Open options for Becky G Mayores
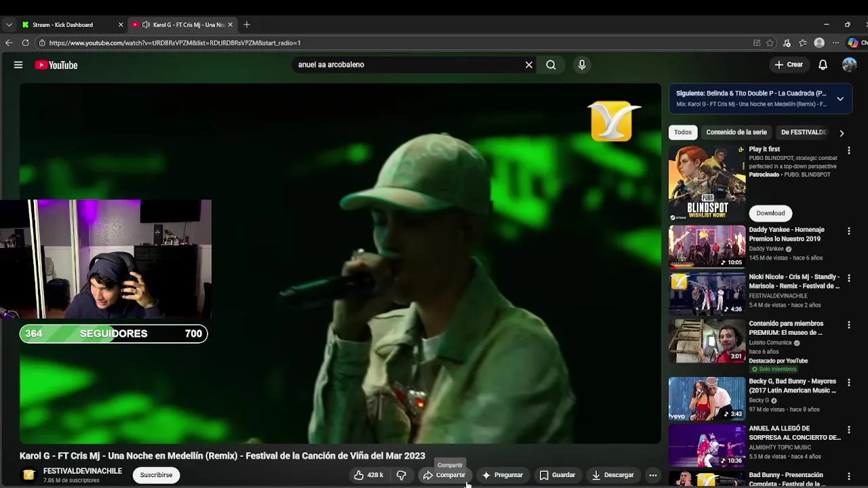 [x=848, y=382]
